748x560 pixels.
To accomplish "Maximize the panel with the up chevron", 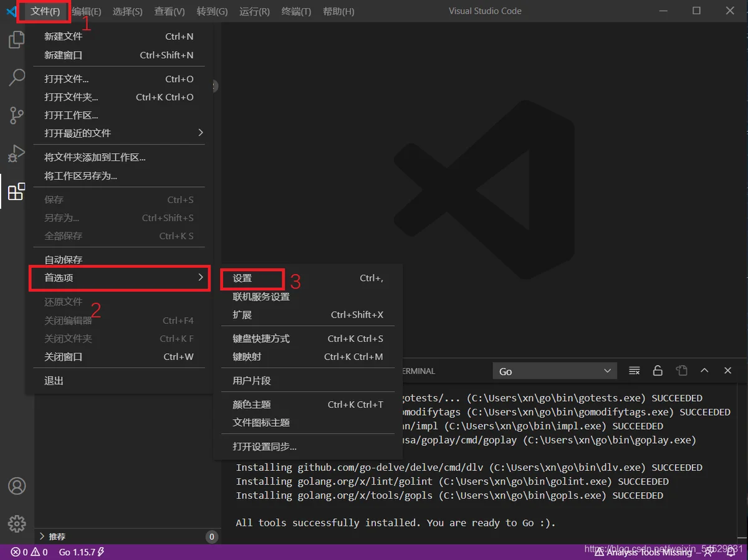I will coord(704,371).
